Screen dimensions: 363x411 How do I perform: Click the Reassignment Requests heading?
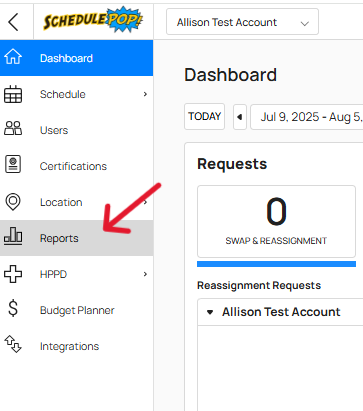[259, 285]
